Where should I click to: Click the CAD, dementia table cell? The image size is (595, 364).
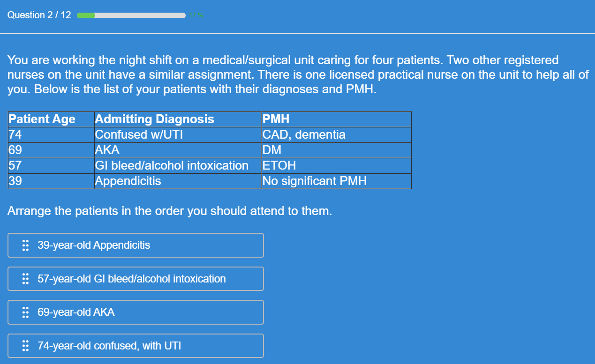pos(304,135)
